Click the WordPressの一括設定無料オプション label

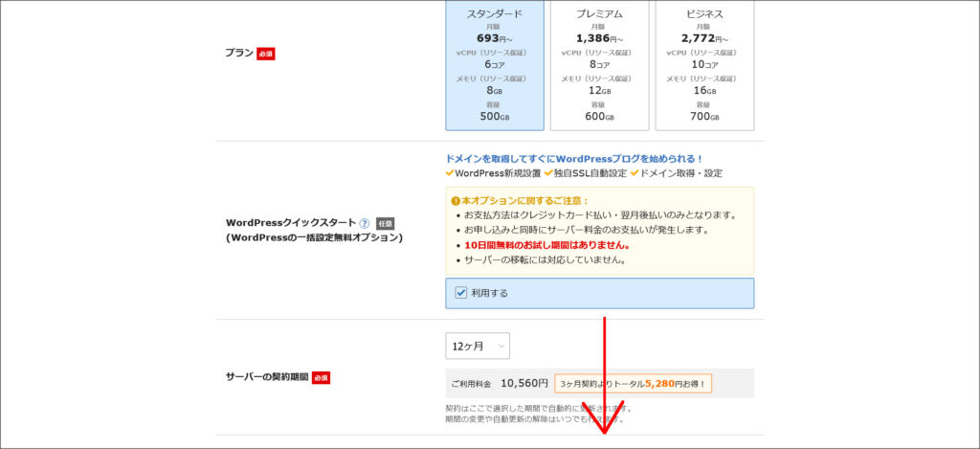point(314,237)
